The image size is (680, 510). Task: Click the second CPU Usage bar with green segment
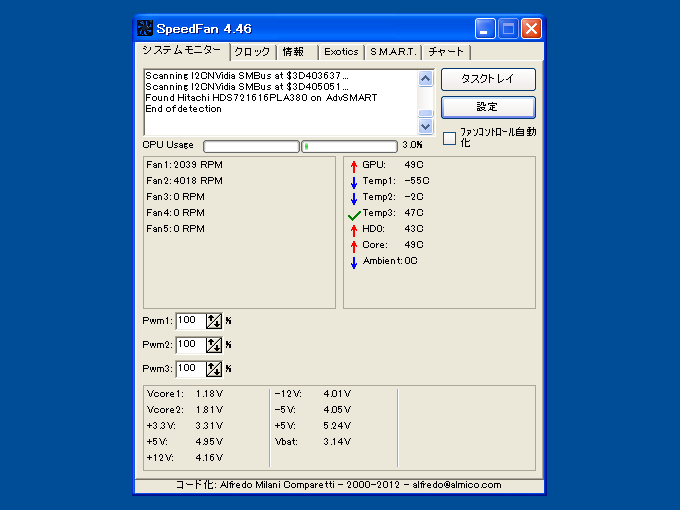(x=349, y=146)
